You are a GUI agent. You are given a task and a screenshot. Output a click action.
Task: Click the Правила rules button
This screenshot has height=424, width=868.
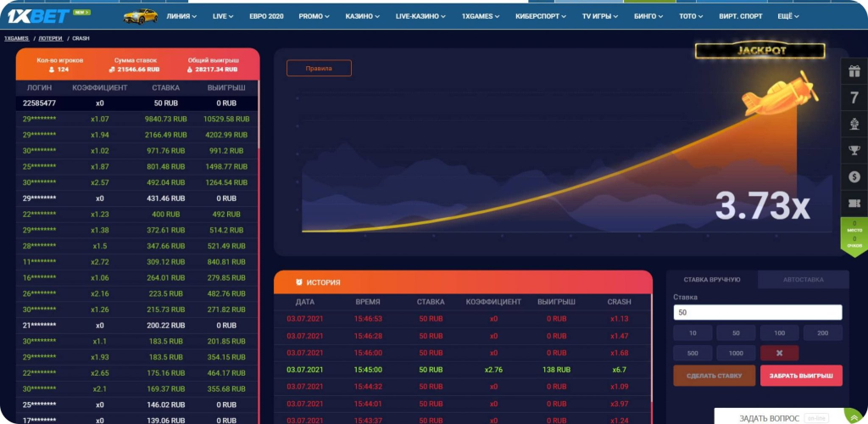coord(319,68)
